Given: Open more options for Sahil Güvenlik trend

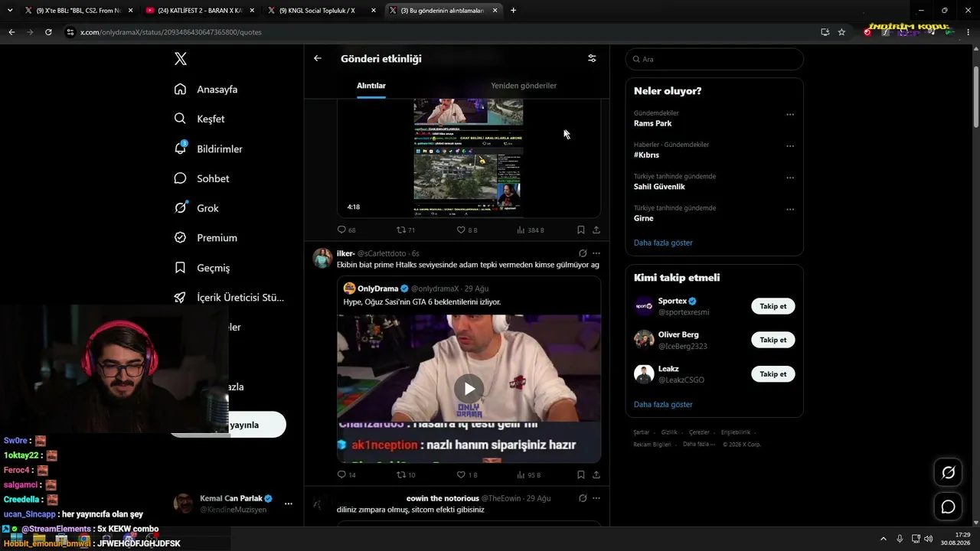Looking at the screenshot, I should click(790, 178).
